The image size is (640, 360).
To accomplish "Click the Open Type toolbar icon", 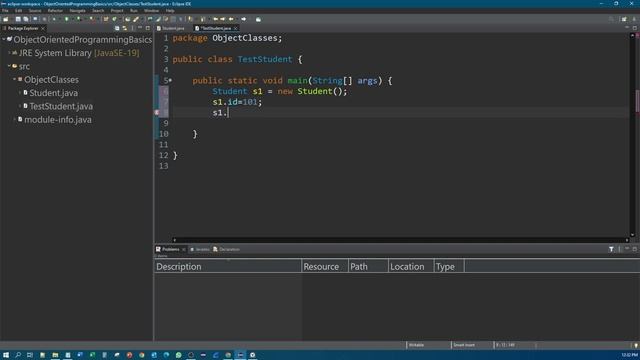I will point(127,19).
